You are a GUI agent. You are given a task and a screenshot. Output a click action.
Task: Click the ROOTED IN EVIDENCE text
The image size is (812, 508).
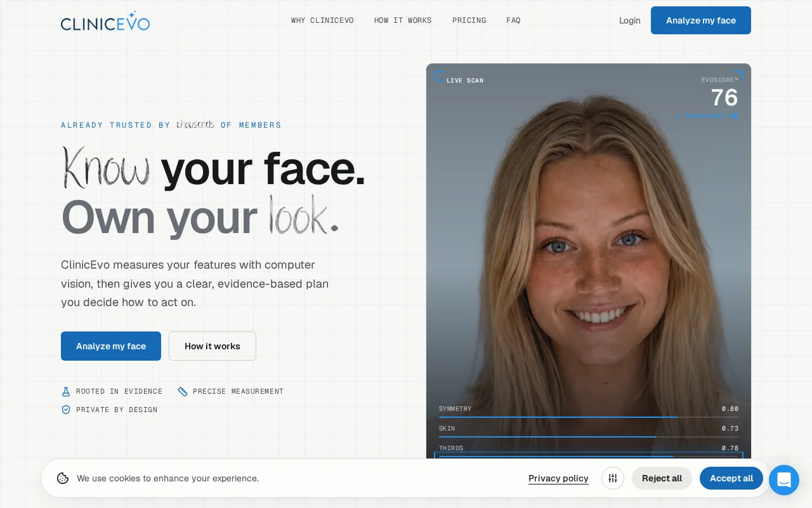pos(119,392)
